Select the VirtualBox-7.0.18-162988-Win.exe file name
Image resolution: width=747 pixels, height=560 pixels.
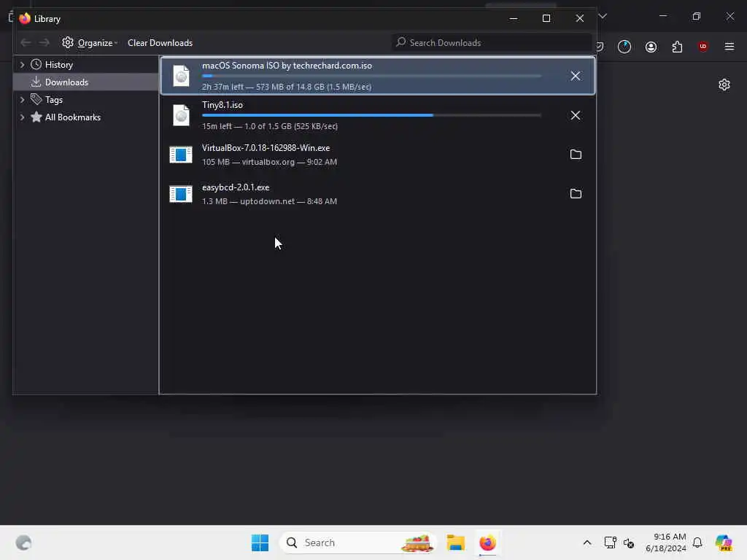(x=266, y=148)
